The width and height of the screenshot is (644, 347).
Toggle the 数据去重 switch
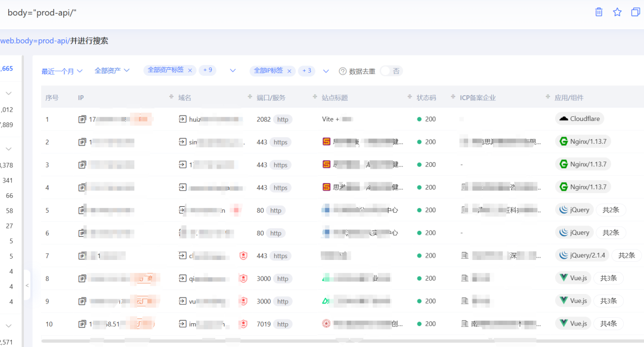tap(391, 71)
